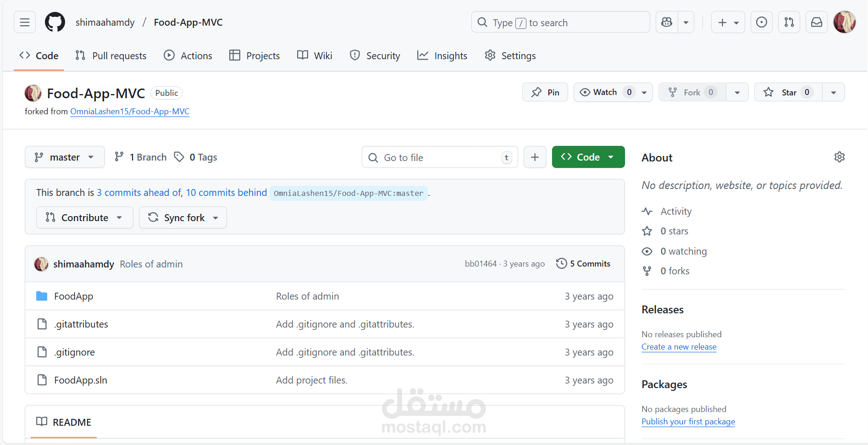This screenshot has width=868, height=445.
Task: Pin this repository
Action: pos(545,92)
